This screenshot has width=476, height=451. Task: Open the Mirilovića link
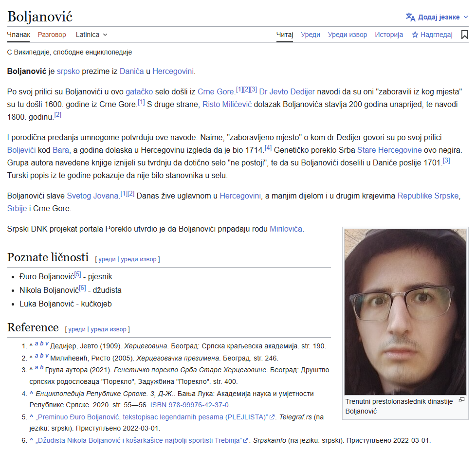286,229
